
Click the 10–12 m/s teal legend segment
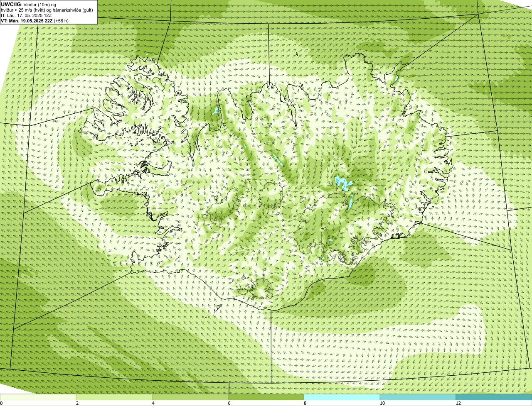pos(418,397)
